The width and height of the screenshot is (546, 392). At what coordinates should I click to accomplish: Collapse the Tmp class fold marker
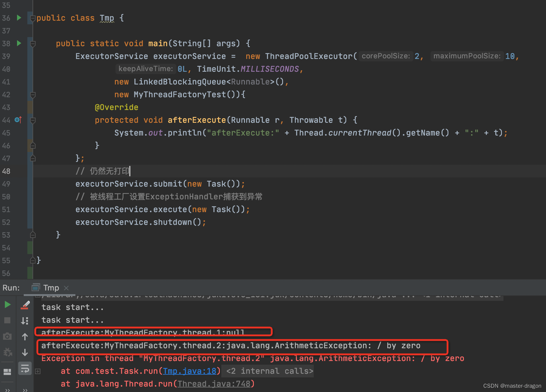(x=33, y=19)
